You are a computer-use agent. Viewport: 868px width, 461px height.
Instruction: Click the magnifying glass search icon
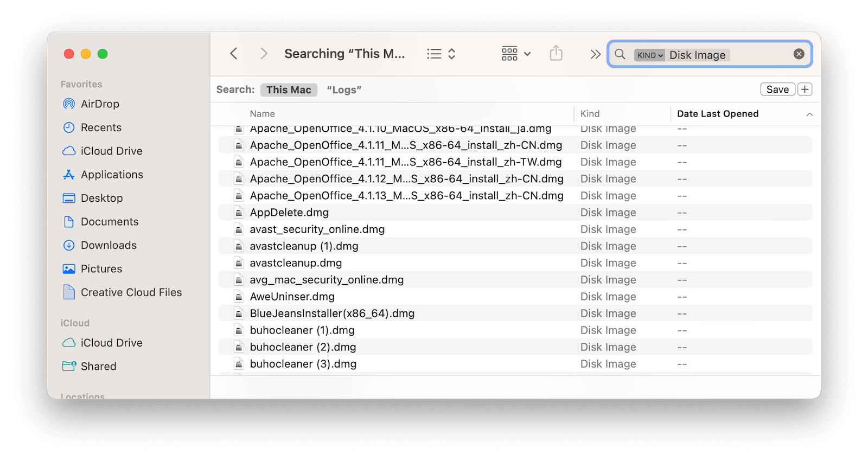(x=620, y=54)
